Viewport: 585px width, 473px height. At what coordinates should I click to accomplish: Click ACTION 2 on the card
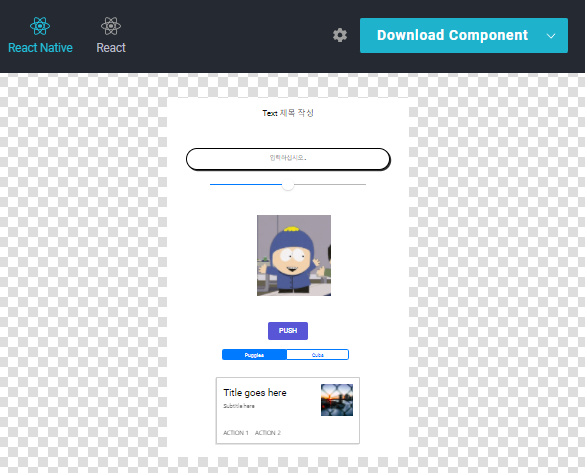tap(268, 433)
